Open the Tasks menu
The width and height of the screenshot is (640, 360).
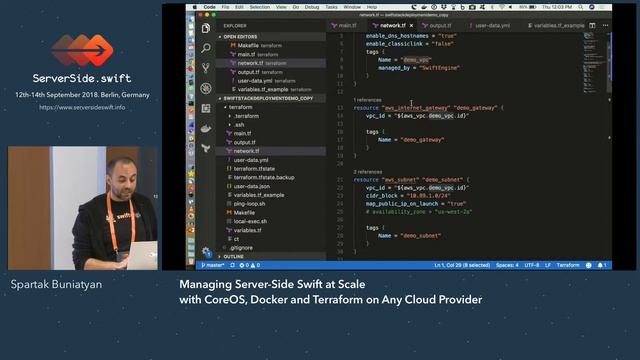[331, 7]
